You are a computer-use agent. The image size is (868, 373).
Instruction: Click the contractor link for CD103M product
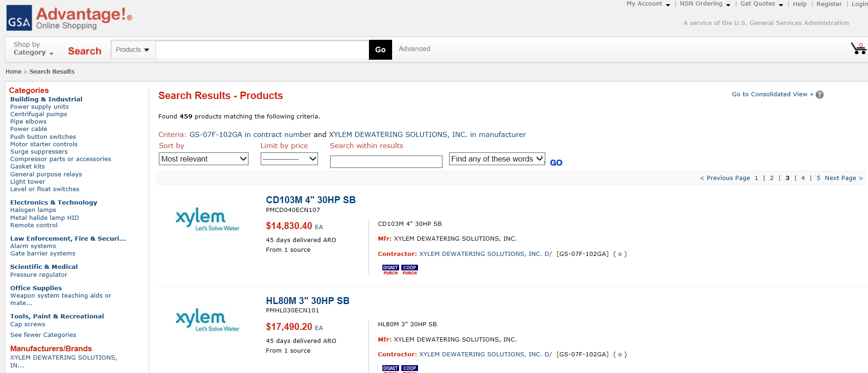pyautogui.click(x=485, y=254)
